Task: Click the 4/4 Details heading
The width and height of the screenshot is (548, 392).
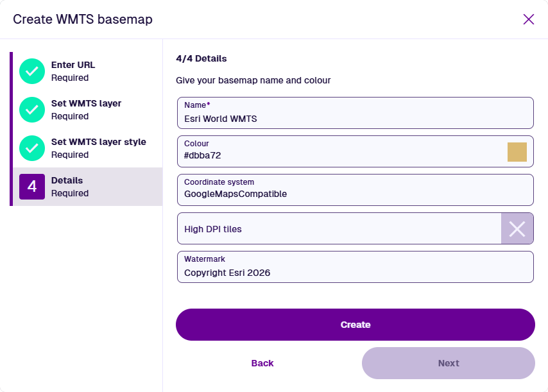Action: 201,58
